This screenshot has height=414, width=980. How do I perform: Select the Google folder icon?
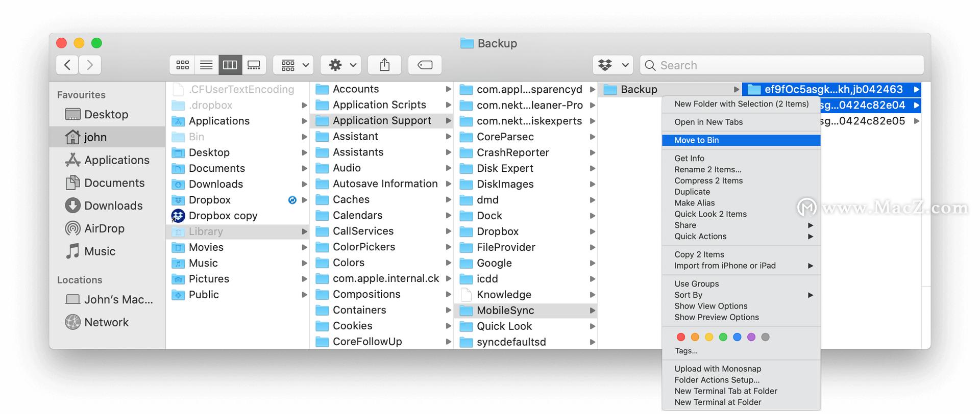pos(466,264)
